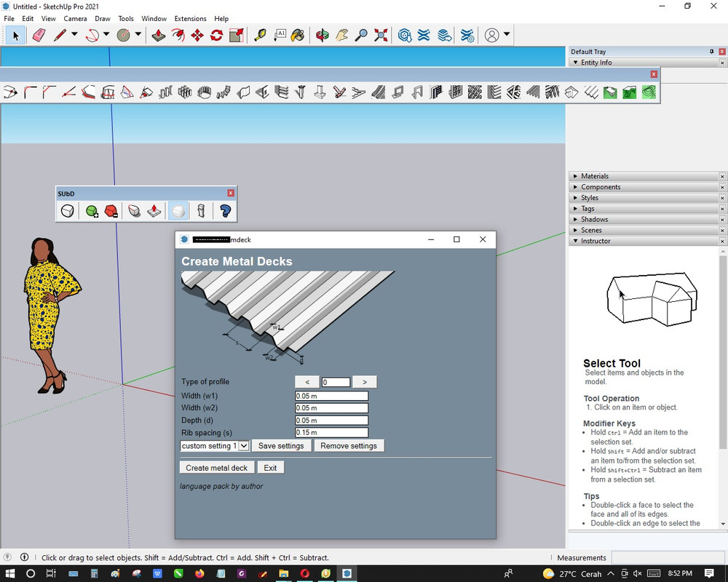This screenshot has height=582, width=728.
Task: Select the Zoom magnifier tool
Action: coord(361,35)
